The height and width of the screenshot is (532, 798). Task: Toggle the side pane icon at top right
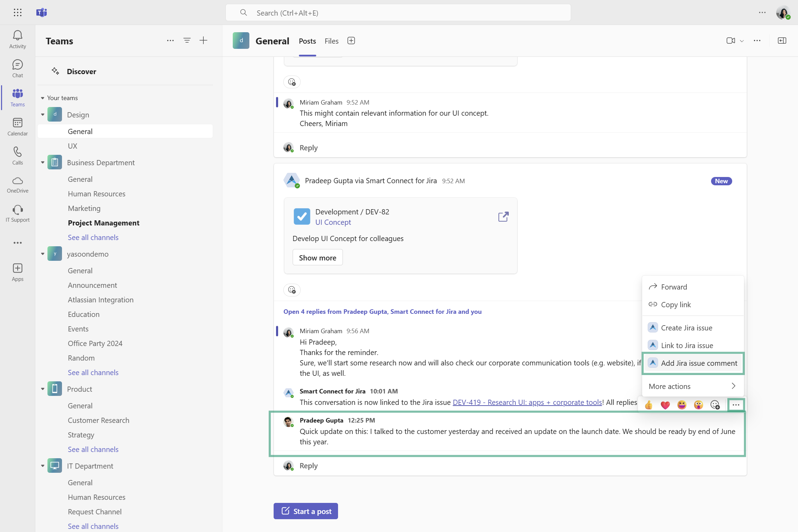click(782, 41)
